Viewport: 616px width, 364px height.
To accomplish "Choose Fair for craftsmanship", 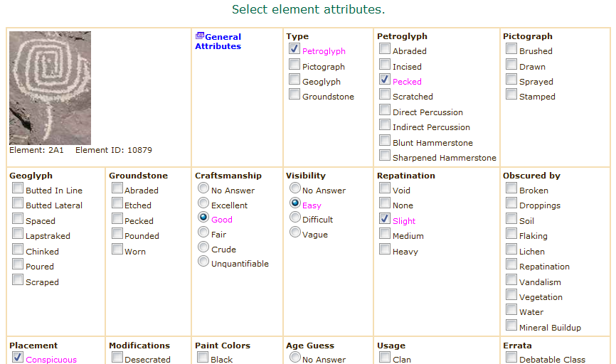I will (203, 233).
